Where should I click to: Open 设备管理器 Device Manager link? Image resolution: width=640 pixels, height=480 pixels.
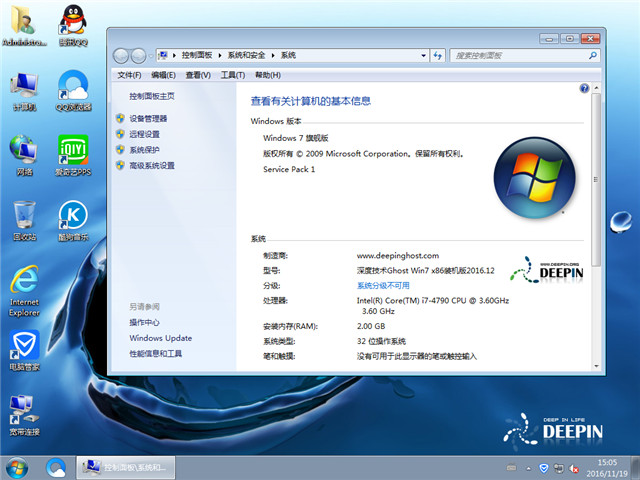148,119
